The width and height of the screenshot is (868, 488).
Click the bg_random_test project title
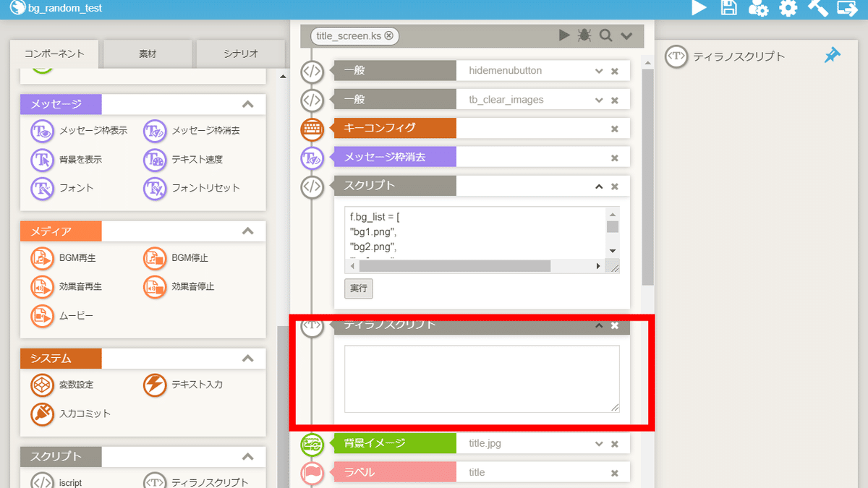(x=65, y=9)
